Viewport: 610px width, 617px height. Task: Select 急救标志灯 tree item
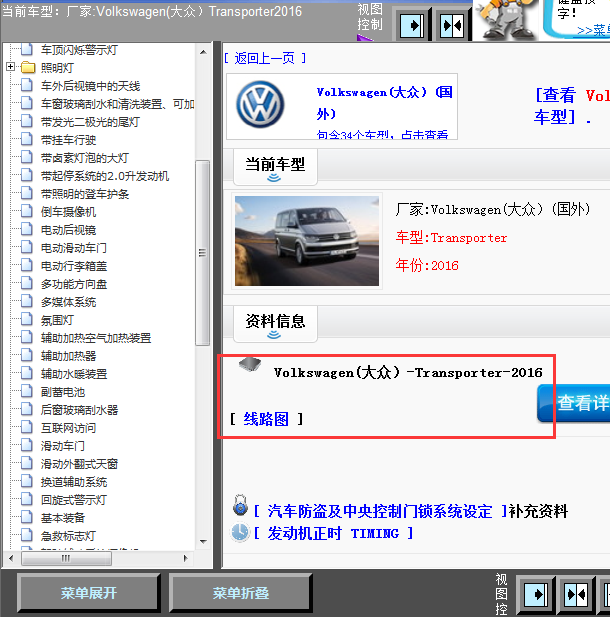(x=68, y=536)
